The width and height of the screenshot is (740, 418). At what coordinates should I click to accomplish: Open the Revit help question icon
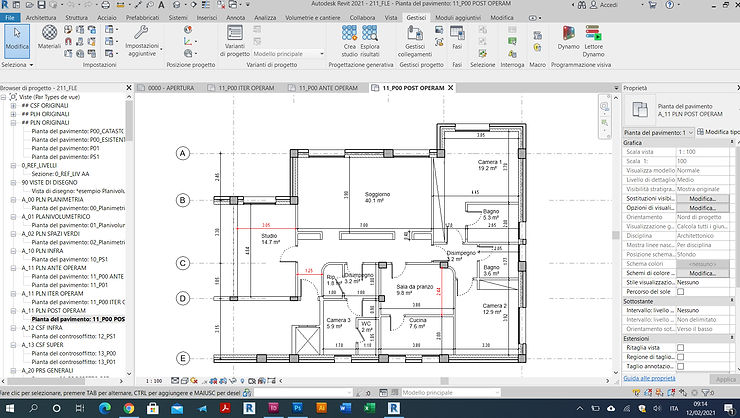click(x=669, y=5)
